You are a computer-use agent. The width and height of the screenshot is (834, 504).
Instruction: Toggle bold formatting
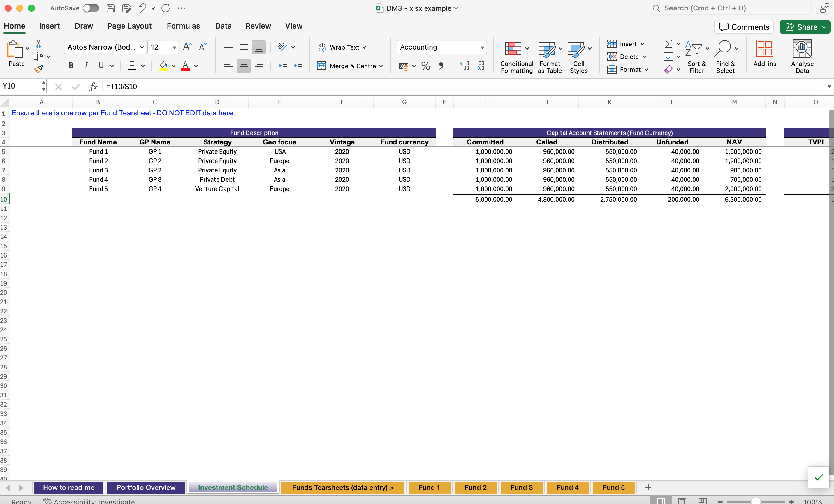[71, 66]
